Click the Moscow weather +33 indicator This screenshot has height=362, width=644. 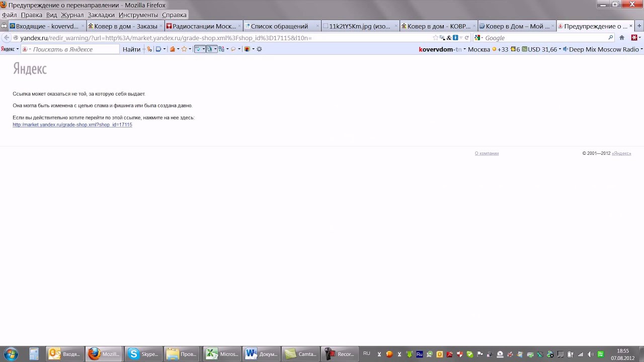pos(500,49)
